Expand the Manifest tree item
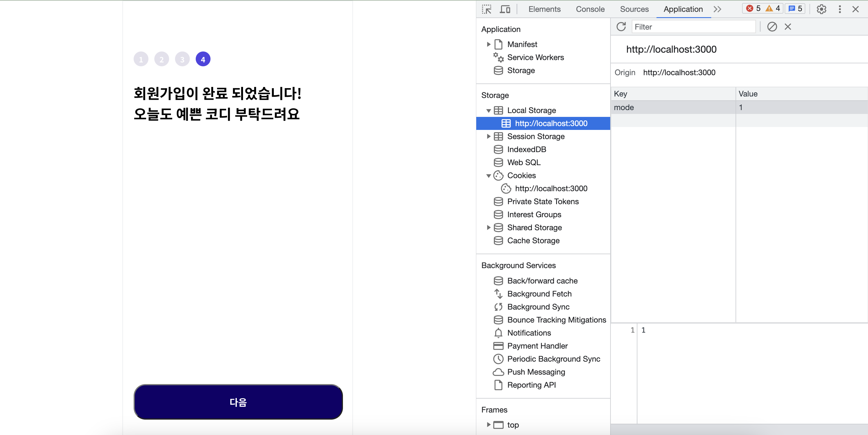Screen dimensions: 868x435 pos(489,44)
